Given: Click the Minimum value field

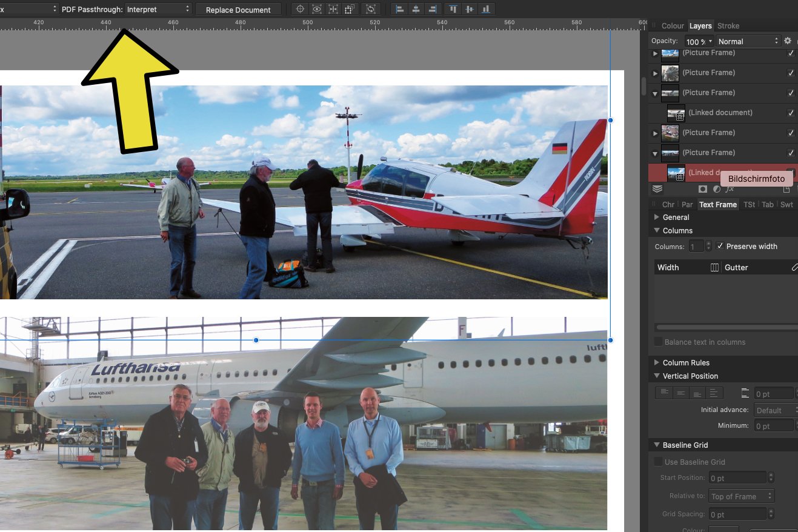Looking at the screenshot, I should click(774, 426).
